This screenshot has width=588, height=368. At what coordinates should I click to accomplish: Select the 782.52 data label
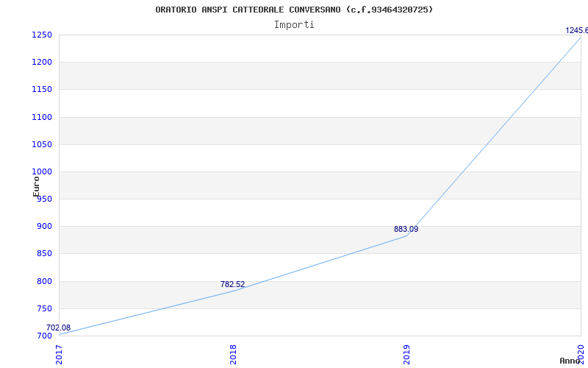coord(232,284)
